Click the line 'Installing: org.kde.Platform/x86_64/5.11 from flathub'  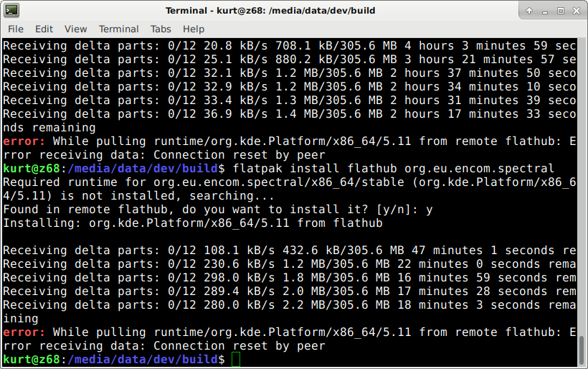(x=193, y=223)
